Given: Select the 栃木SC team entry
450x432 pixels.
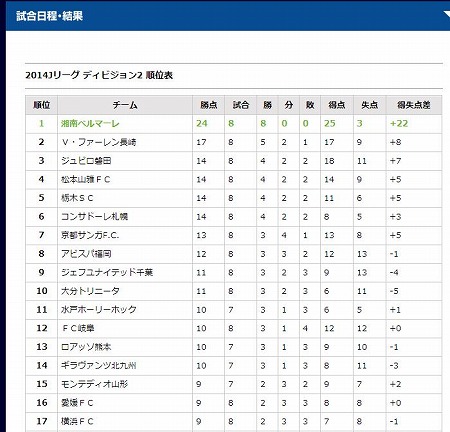Looking at the screenshot, I should pyautogui.click(x=77, y=198).
